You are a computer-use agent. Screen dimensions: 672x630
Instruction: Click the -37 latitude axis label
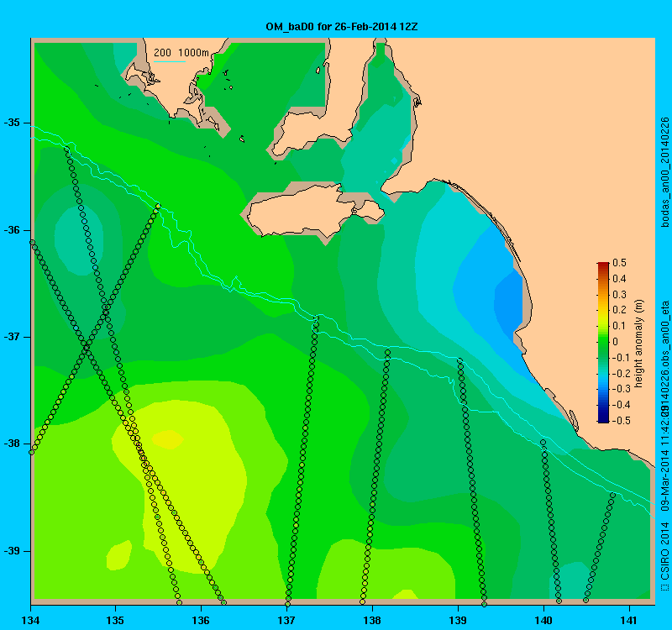tap(12, 337)
